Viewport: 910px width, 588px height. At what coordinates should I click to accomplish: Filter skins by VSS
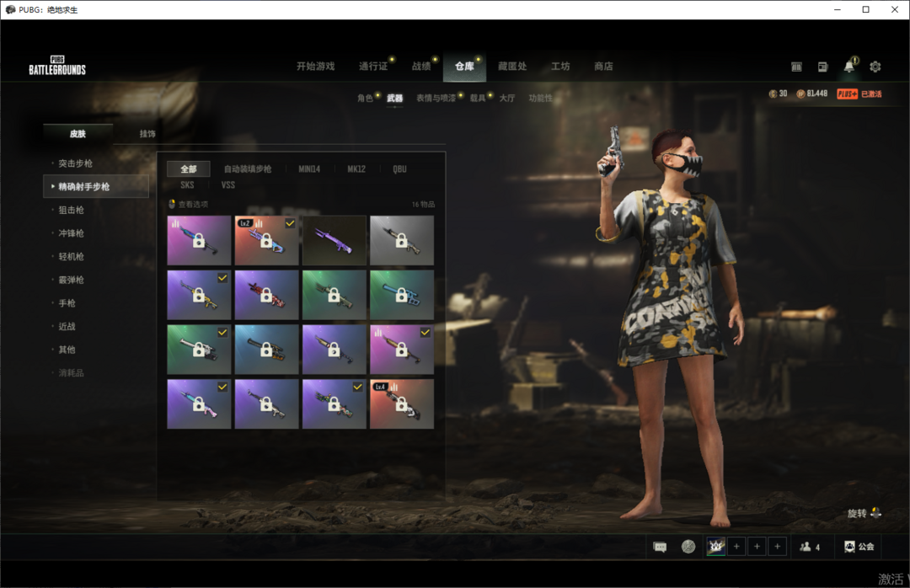228,185
